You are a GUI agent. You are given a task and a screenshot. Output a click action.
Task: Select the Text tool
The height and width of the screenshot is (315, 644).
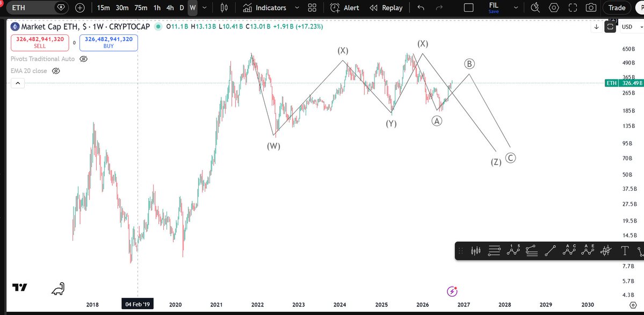pos(625,250)
